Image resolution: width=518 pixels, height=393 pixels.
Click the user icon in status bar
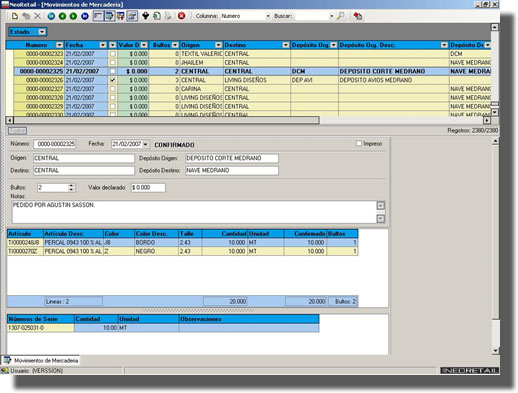[5, 370]
